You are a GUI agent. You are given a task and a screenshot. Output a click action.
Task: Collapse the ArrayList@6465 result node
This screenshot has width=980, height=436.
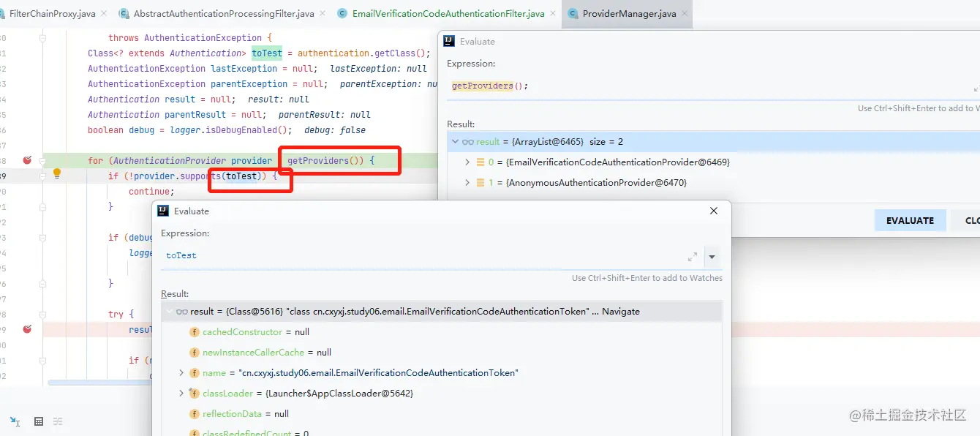455,142
